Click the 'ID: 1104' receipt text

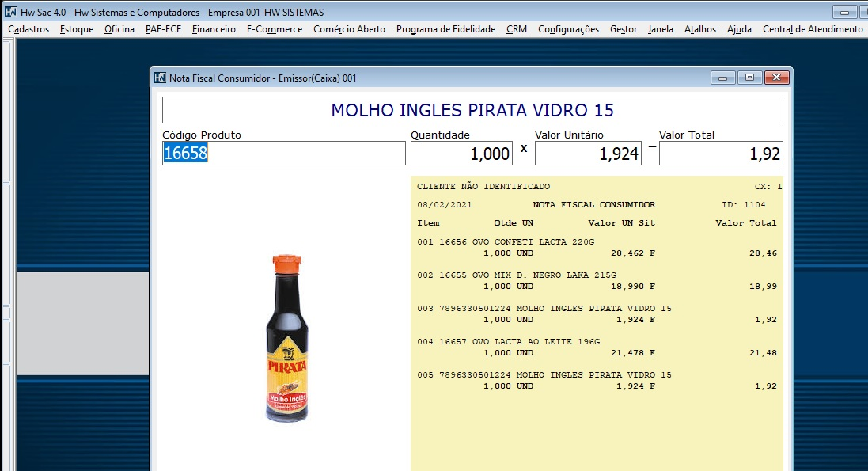pos(744,205)
